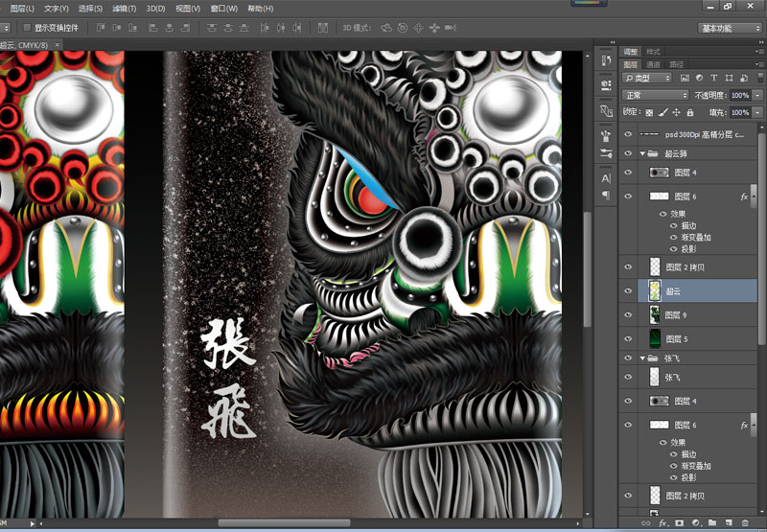Screen dimensions: 767x532
Task: Hide the 超云狮 group
Action: click(x=629, y=153)
